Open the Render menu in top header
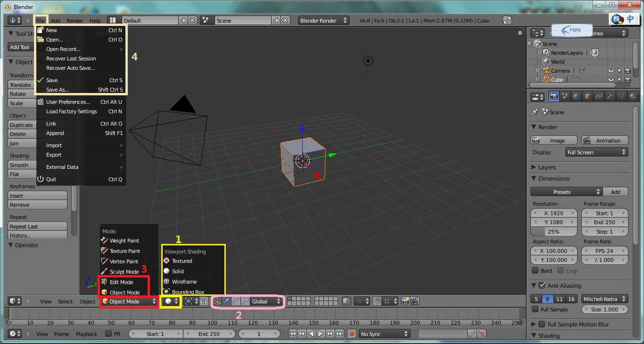The height and width of the screenshot is (344, 644). pos(74,20)
